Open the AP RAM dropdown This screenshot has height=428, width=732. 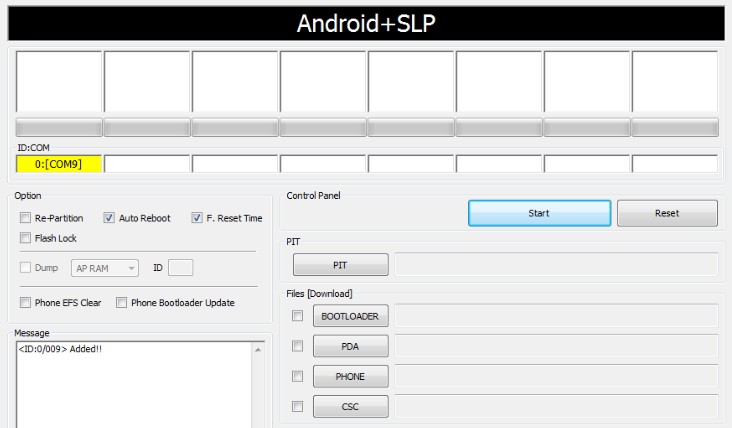click(105, 268)
